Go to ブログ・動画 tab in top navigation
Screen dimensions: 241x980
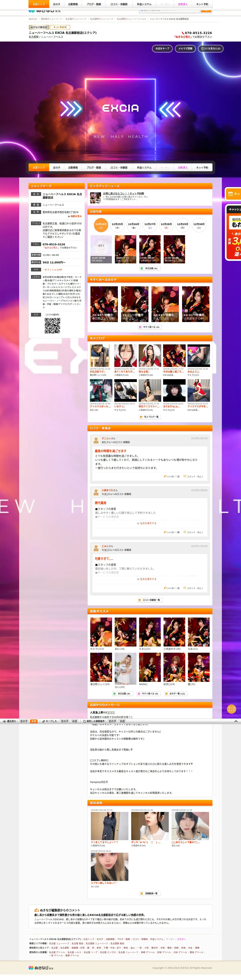(x=94, y=4)
